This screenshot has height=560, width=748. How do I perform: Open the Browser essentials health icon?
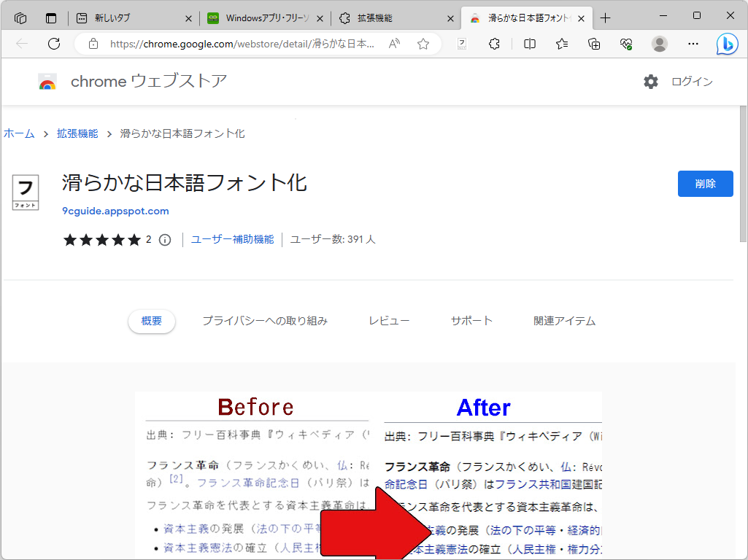(x=625, y=44)
